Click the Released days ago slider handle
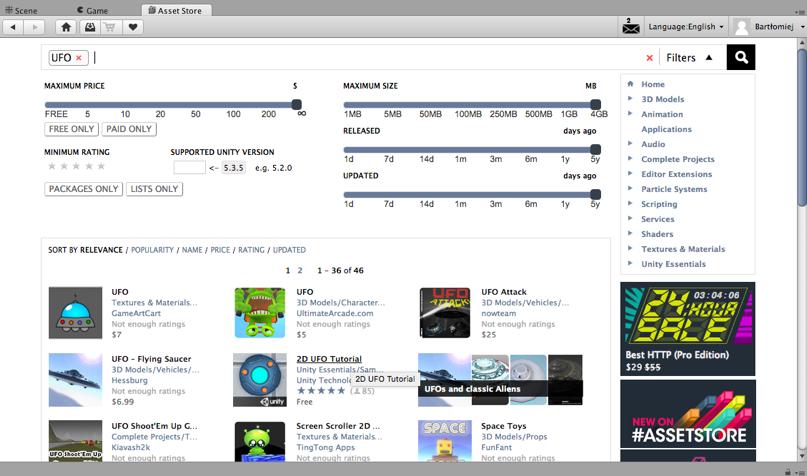The image size is (807, 476). click(595, 150)
